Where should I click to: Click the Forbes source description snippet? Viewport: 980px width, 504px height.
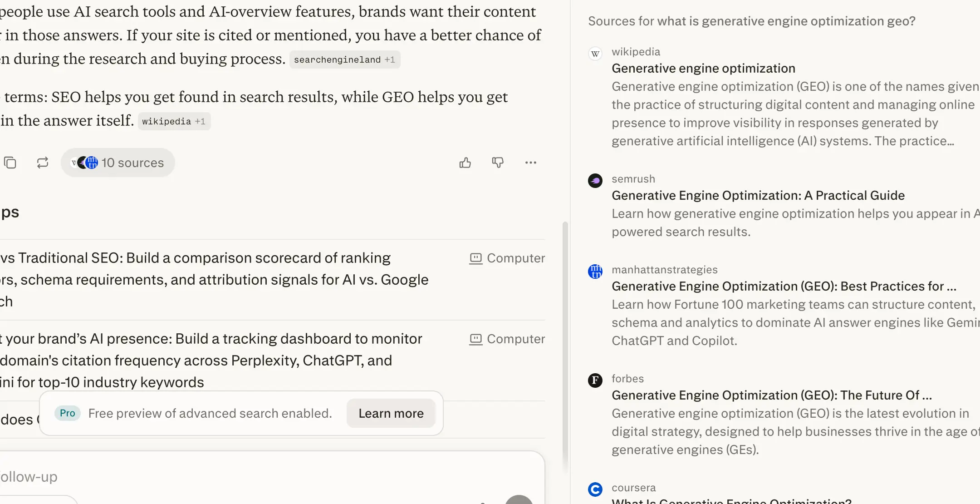(x=796, y=432)
